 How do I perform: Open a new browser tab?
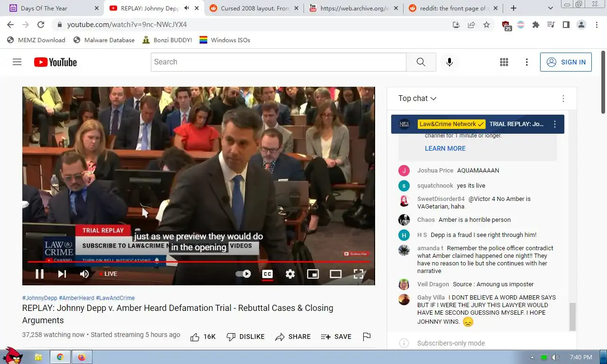(x=514, y=8)
